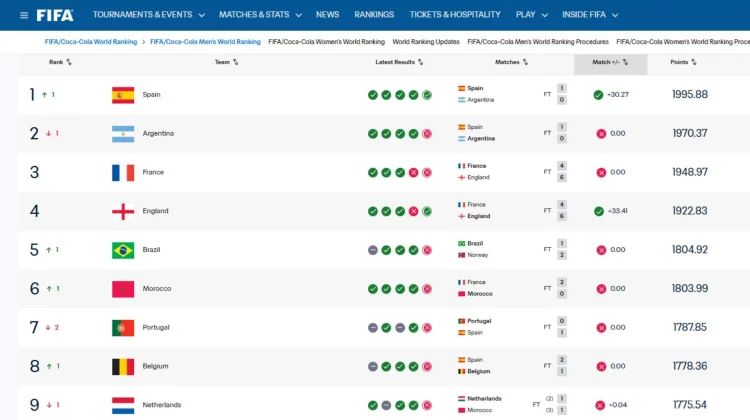Open World Ranking Updates link

click(x=426, y=42)
